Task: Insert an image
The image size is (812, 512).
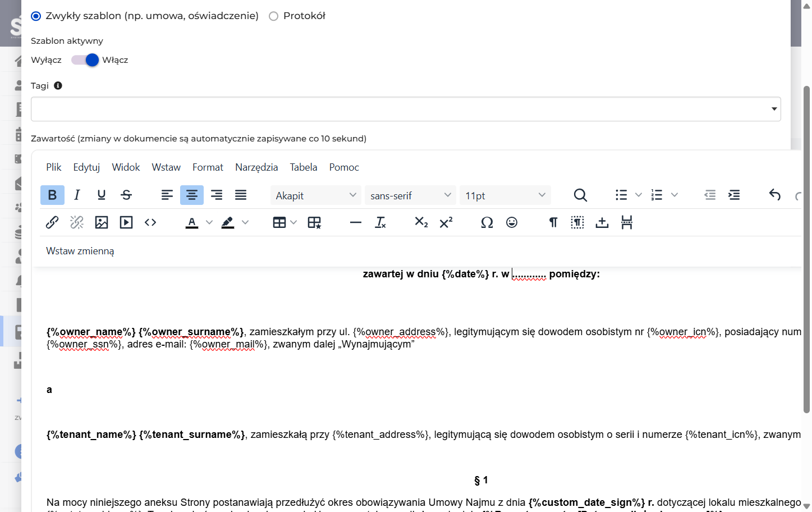Action: pyautogui.click(x=102, y=222)
